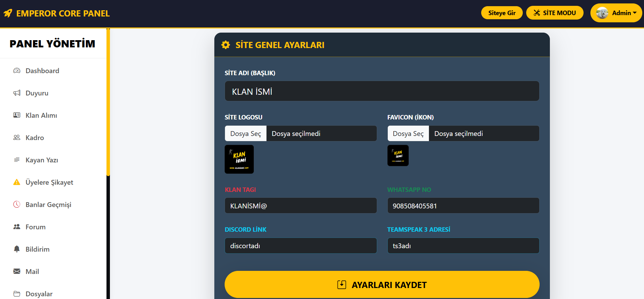The width and height of the screenshot is (644, 299).
Task: Focus the WhatsApp No input field
Action: tap(463, 206)
